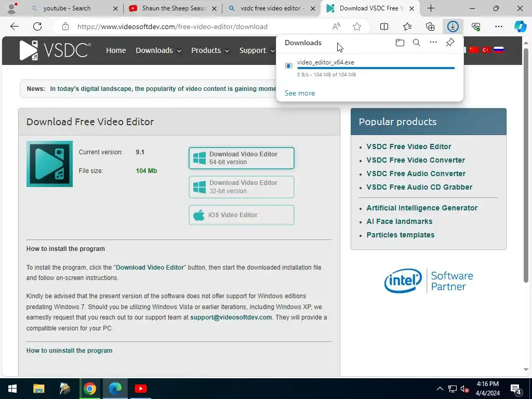Click the support@videosoftdev.com email link
532x399 pixels.
coord(231,317)
